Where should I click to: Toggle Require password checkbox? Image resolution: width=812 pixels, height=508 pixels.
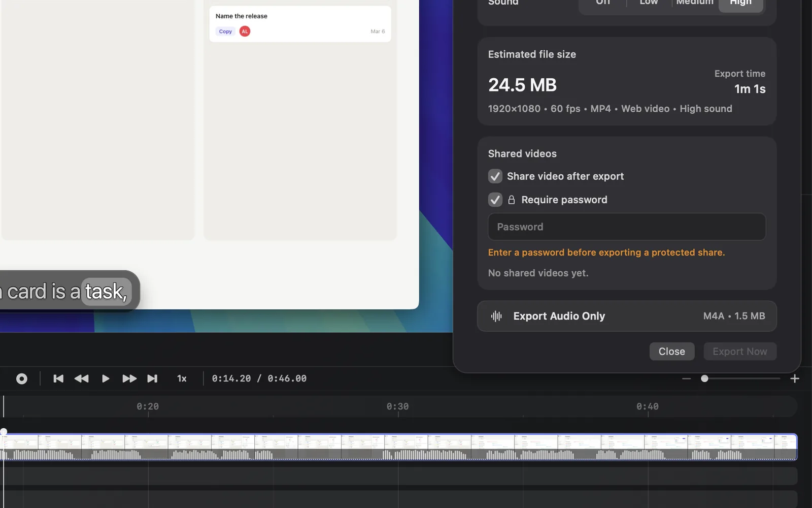point(495,200)
